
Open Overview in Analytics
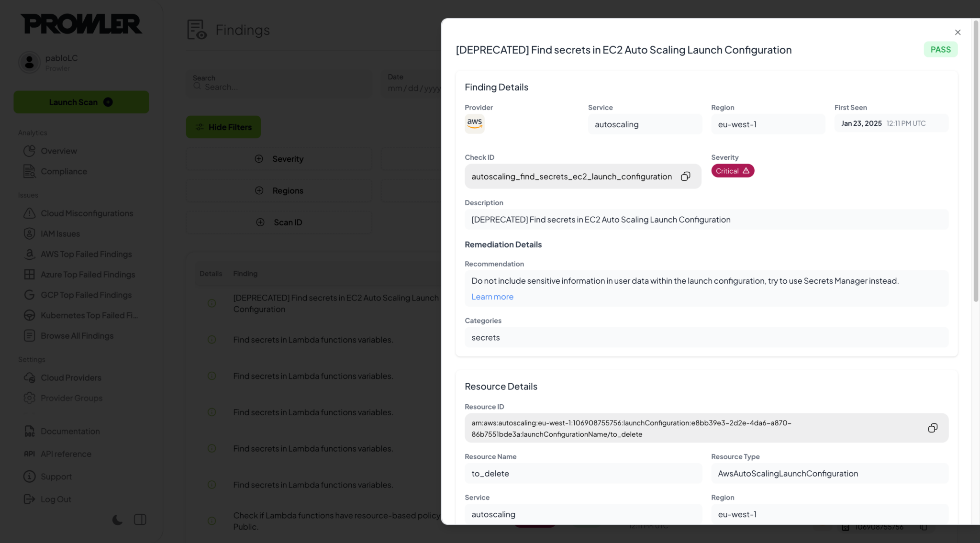(58, 151)
